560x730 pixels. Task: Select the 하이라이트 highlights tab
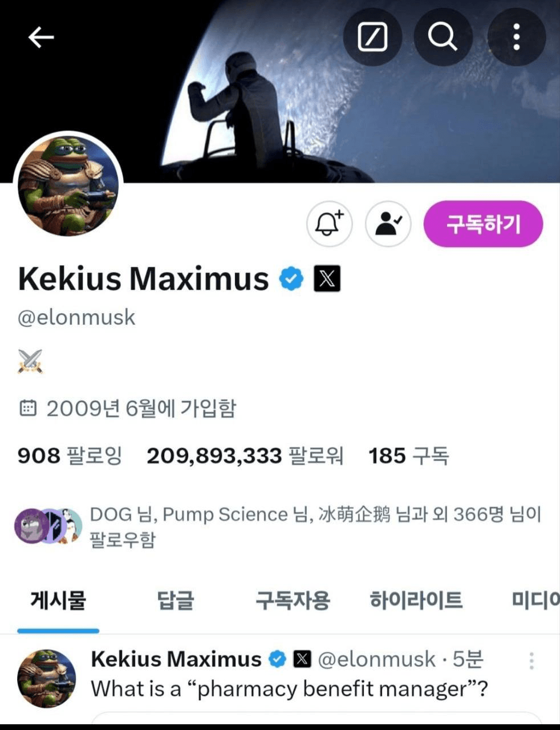click(x=416, y=600)
